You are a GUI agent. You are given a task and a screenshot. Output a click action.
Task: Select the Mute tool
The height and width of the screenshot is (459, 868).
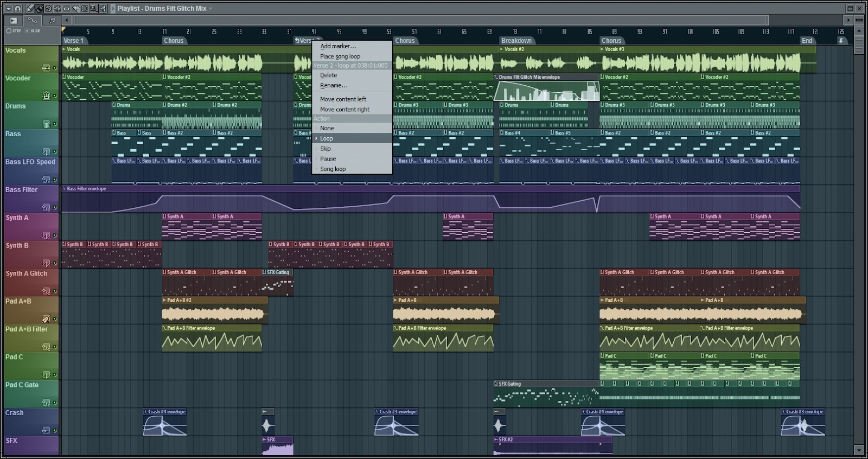click(x=58, y=9)
